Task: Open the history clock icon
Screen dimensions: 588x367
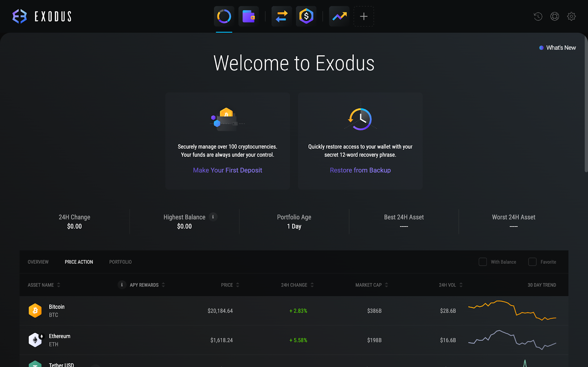Action: point(538,17)
